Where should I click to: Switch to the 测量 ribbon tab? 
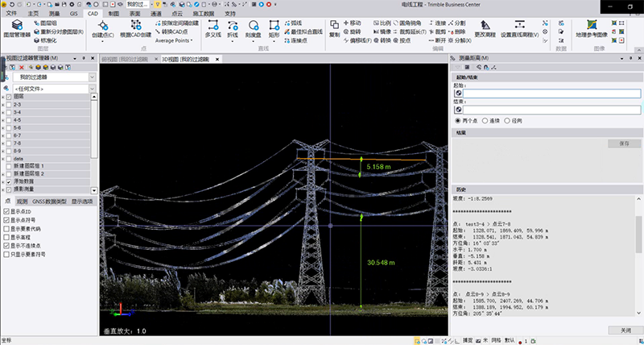pos(54,14)
